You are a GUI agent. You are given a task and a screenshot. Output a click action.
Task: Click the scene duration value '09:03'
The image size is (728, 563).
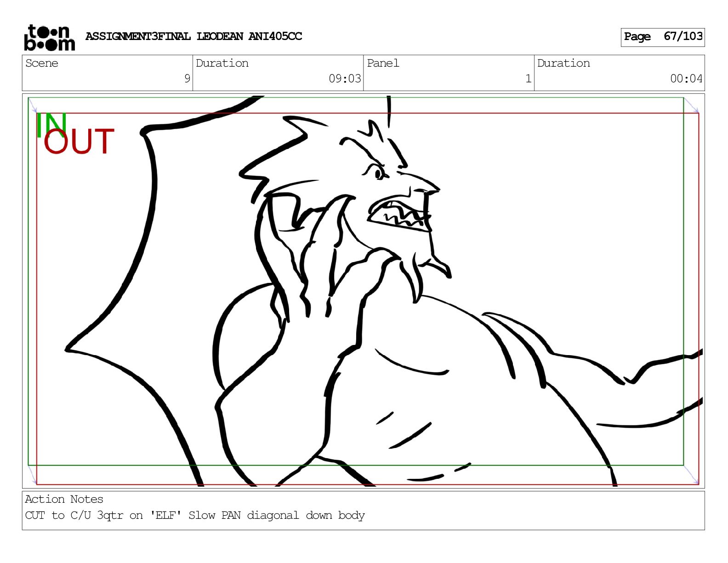tap(345, 79)
